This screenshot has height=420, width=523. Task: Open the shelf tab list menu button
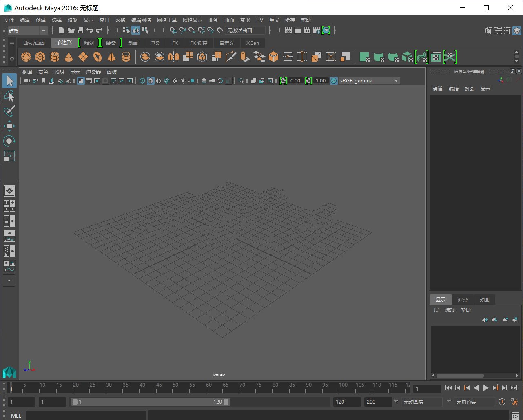(12, 43)
